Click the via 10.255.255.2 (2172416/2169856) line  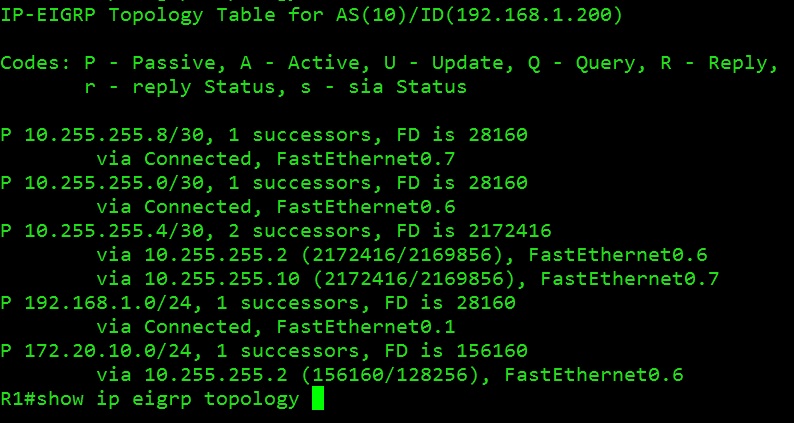click(x=402, y=255)
